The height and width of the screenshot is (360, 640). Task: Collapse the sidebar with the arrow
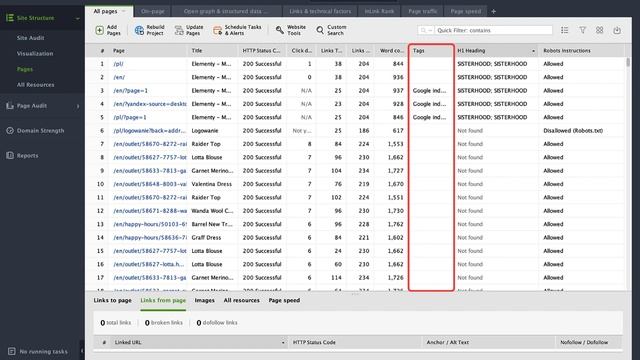tap(82, 351)
